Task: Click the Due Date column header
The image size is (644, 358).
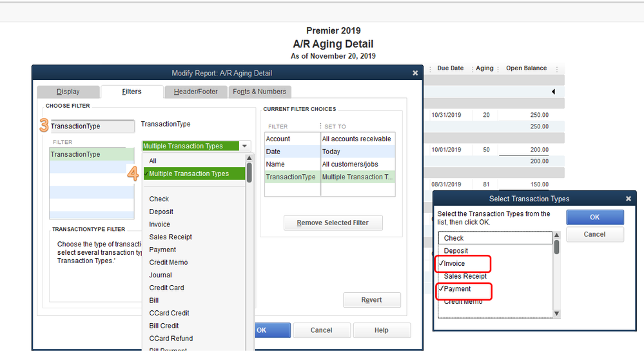Action: pos(450,68)
